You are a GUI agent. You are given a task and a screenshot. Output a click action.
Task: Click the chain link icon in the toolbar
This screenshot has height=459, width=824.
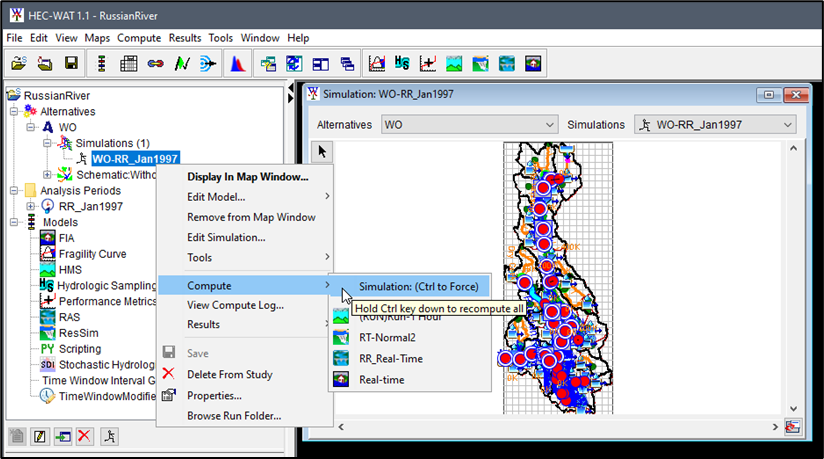click(x=155, y=63)
